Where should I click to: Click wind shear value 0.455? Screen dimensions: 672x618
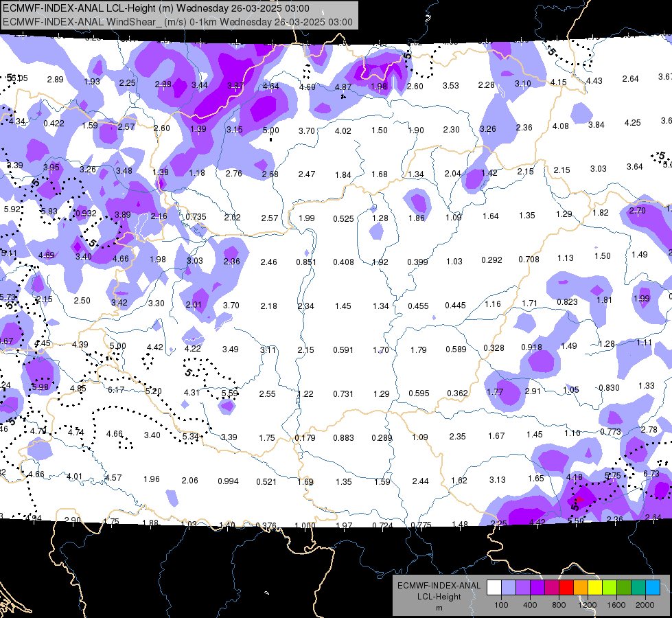[x=418, y=306]
